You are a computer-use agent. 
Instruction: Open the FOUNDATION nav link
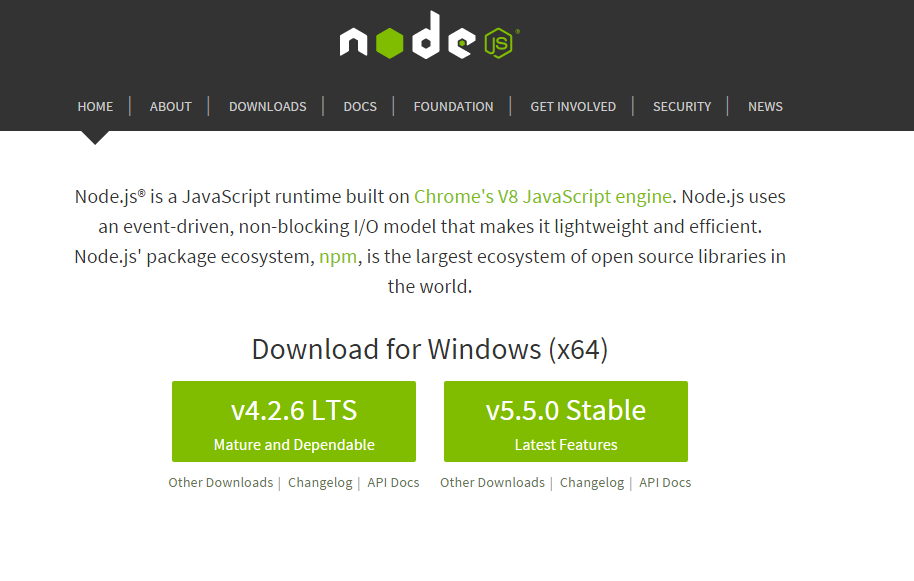pyautogui.click(x=454, y=107)
